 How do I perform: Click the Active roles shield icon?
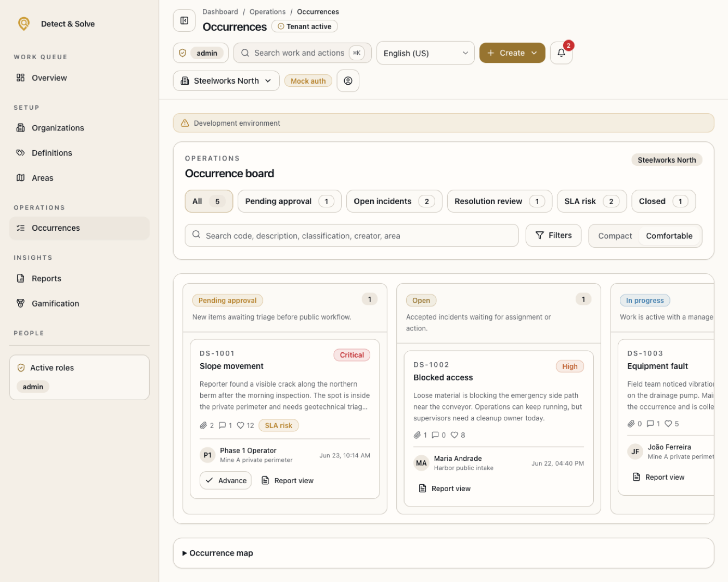(21, 367)
